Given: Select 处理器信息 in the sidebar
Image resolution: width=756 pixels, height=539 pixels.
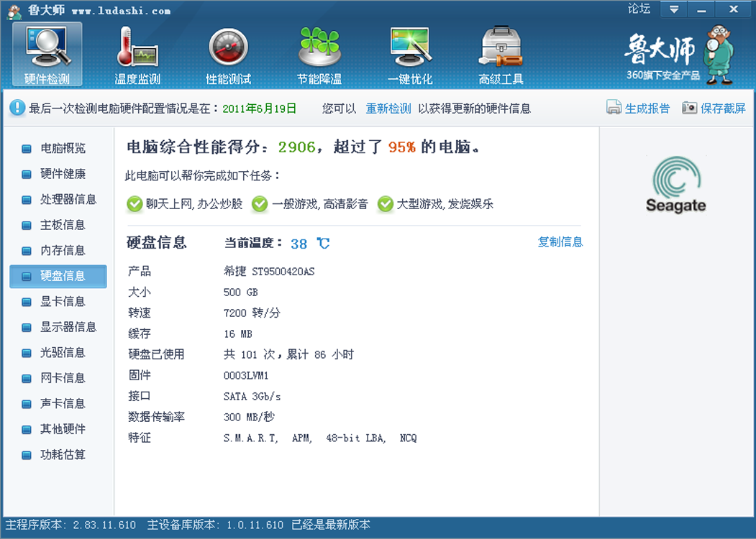Looking at the screenshot, I should pos(58,199).
